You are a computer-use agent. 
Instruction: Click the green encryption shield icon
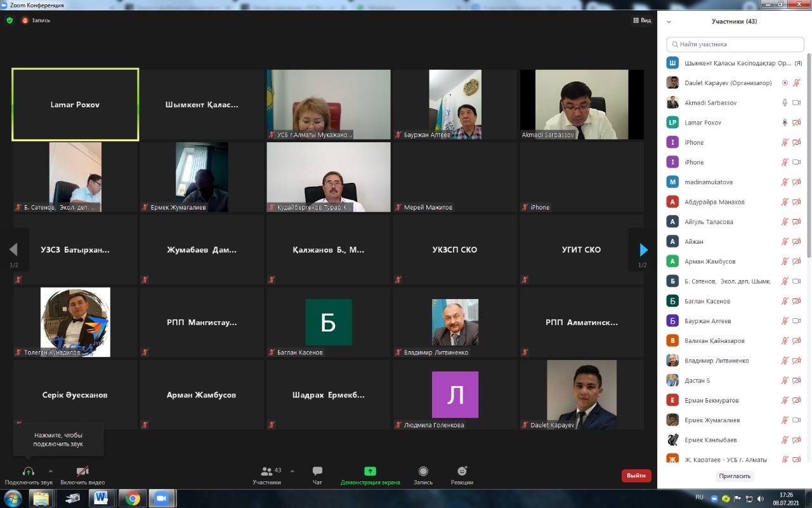(10, 20)
